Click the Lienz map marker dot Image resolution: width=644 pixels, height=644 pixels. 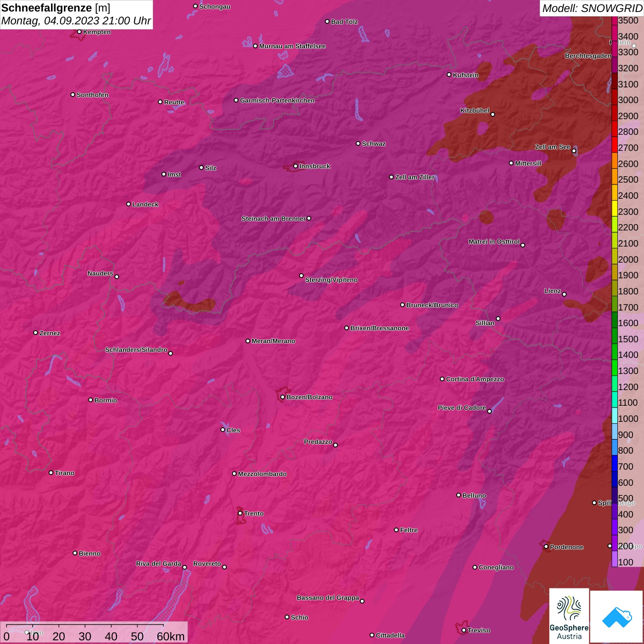(x=564, y=294)
